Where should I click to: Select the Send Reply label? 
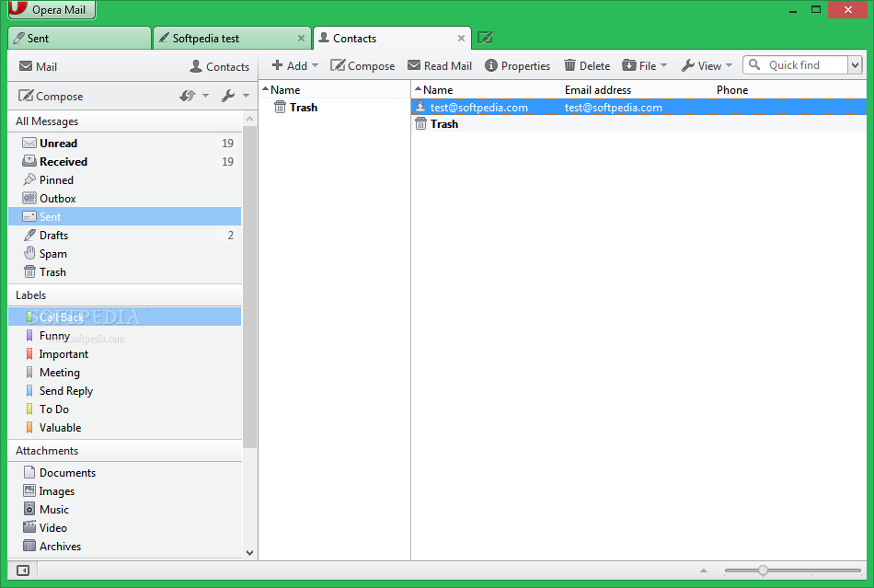click(x=125, y=391)
